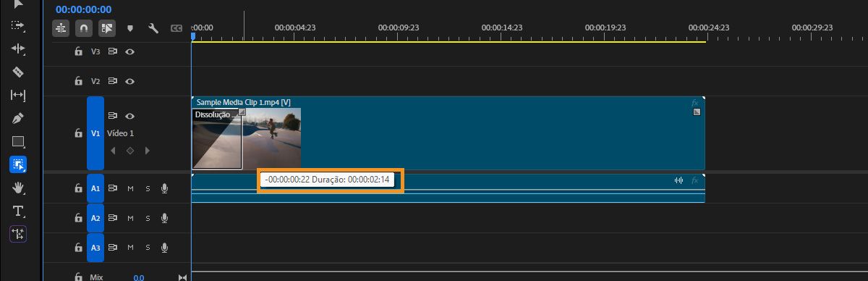868x281 pixels.
Task: Add a marker with the marker icon
Action: [x=130, y=28]
